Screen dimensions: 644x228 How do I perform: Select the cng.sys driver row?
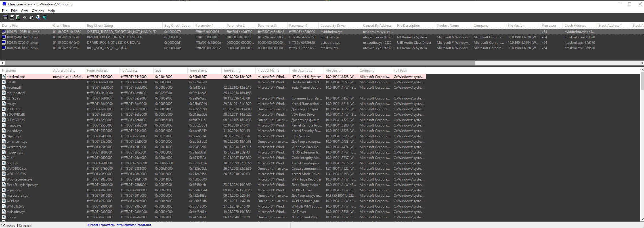coord(213,163)
